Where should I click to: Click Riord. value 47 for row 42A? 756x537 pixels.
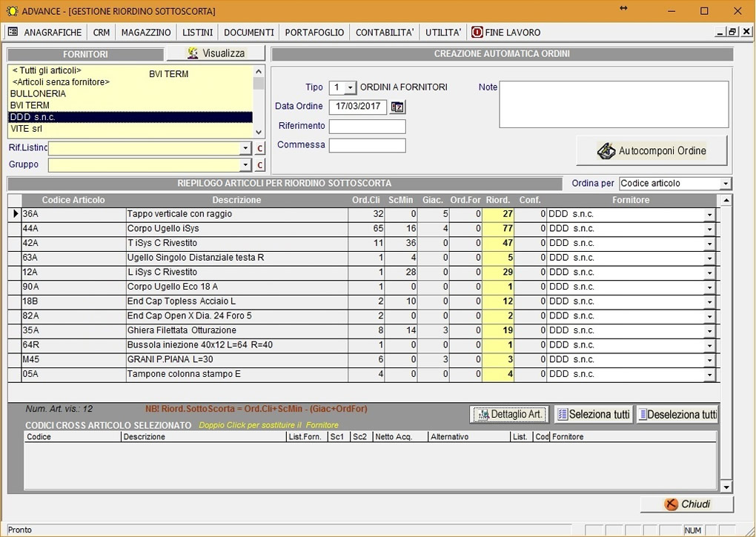(x=498, y=243)
